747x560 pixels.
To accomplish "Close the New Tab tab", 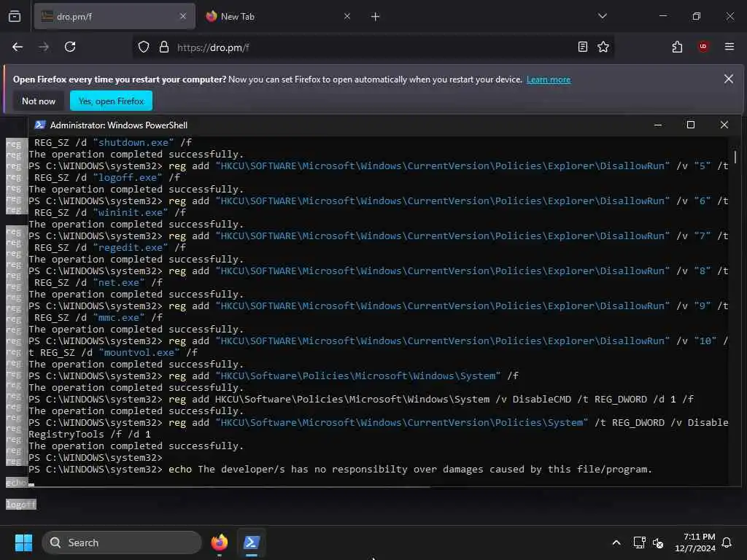I will click(x=347, y=16).
